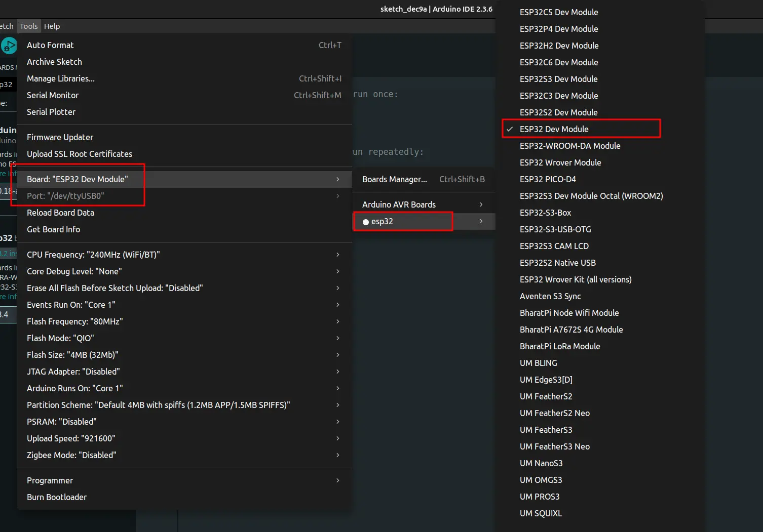Expand Port: "/dev/ttyUSB0" submenu
This screenshot has width=763, height=532.
point(184,196)
